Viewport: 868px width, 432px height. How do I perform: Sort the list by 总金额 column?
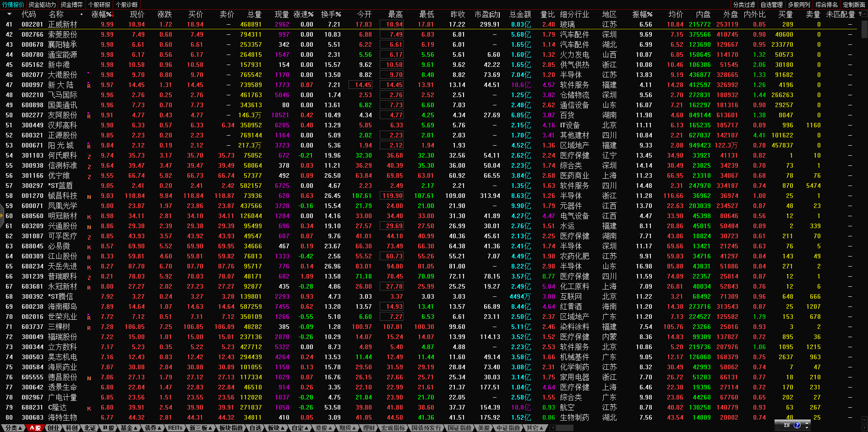tap(520, 15)
